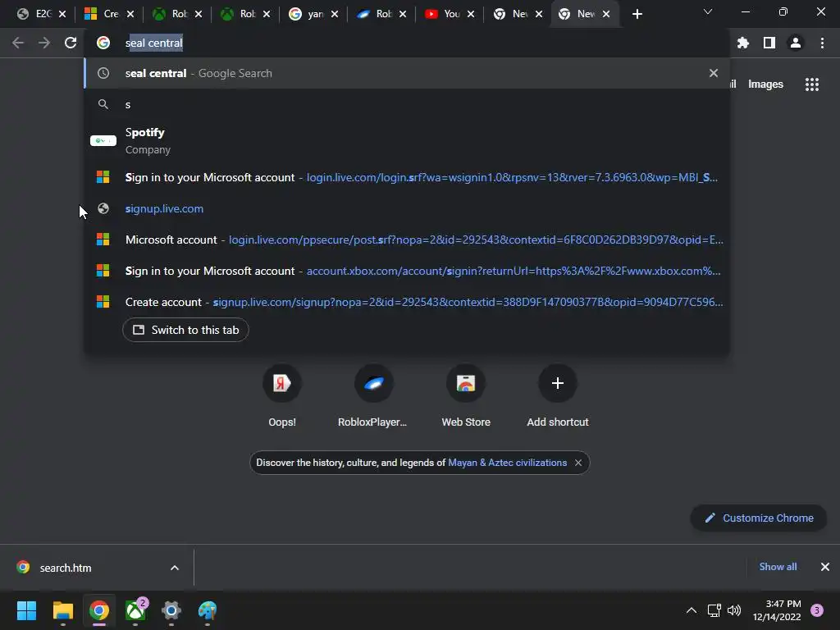The image size is (840, 630).
Task: Open the clock showing 3:47 PM
Action: tap(777, 610)
